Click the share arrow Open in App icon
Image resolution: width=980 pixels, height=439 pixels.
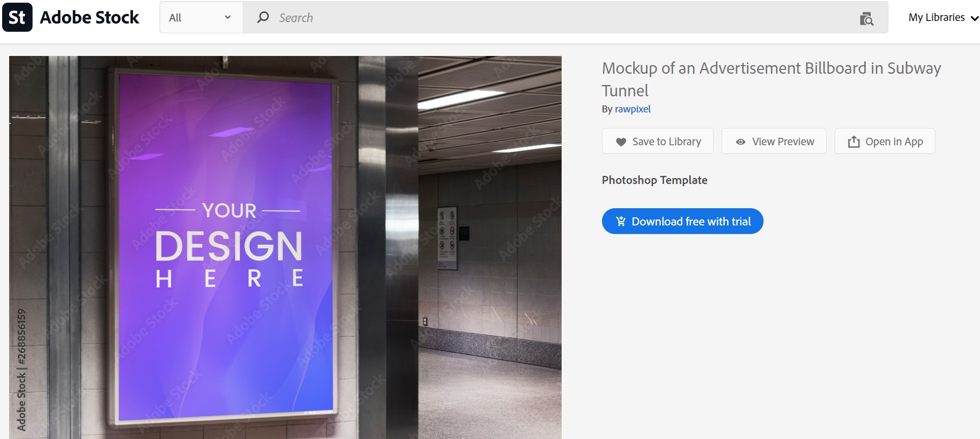pyautogui.click(x=853, y=142)
